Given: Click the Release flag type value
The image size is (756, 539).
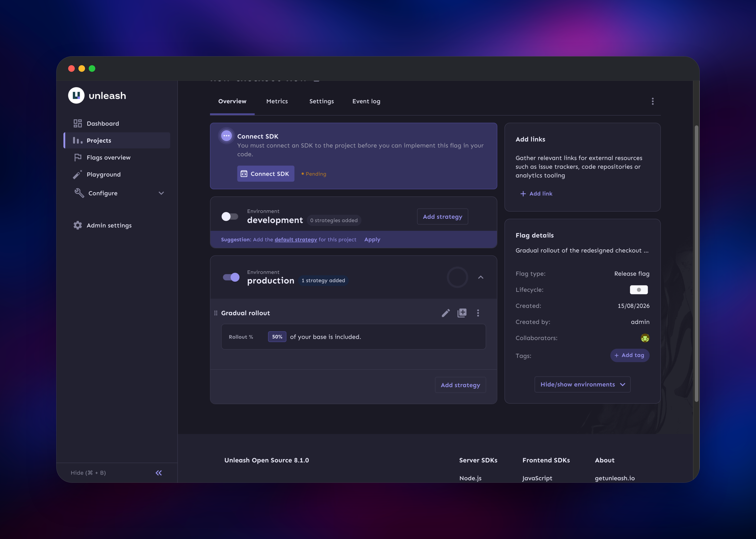Looking at the screenshot, I should click(x=632, y=274).
